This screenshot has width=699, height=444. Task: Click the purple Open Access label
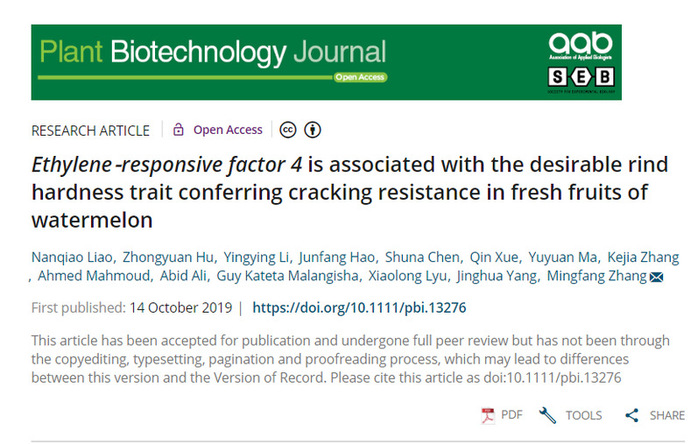(x=228, y=130)
